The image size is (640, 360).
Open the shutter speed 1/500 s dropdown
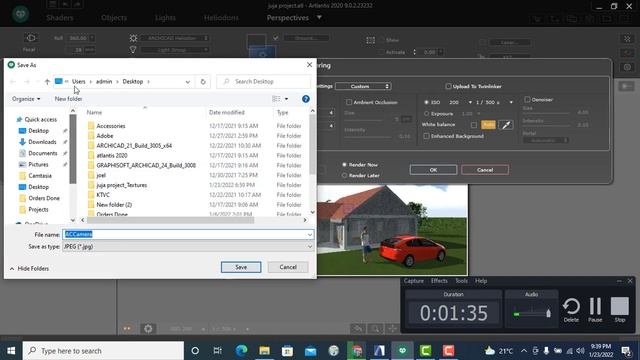point(511,102)
